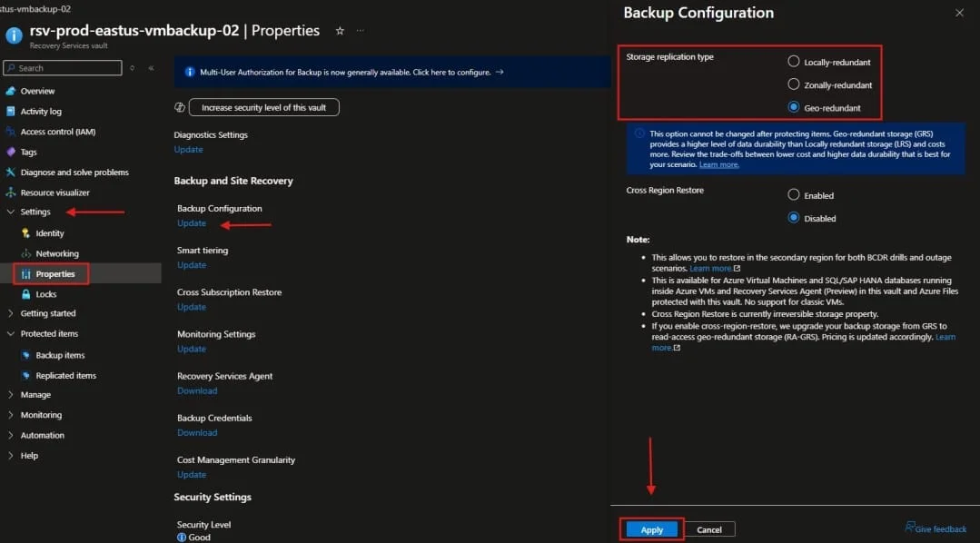Click the sidebar Search field
This screenshot has height=543, width=980.
click(x=63, y=68)
